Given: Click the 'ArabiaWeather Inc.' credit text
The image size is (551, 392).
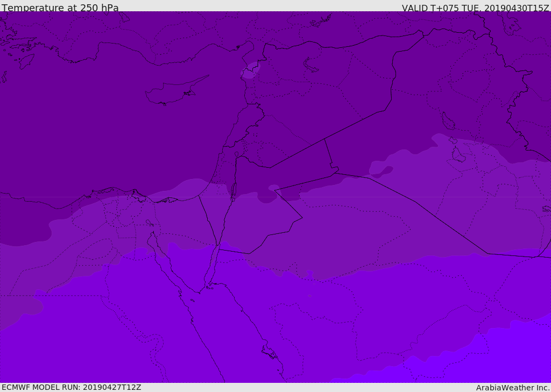Looking at the screenshot, I should tap(513, 388).
